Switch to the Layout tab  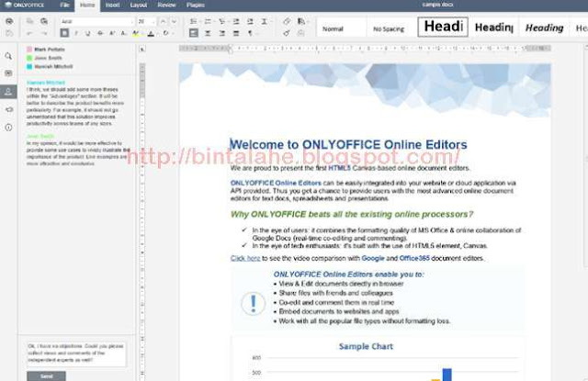point(139,5)
